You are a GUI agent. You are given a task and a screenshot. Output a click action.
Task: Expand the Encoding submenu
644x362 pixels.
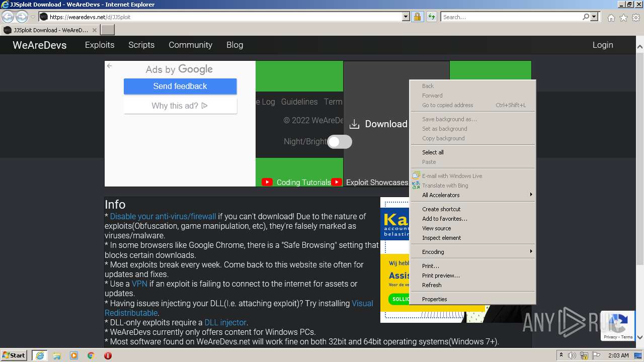point(472,252)
